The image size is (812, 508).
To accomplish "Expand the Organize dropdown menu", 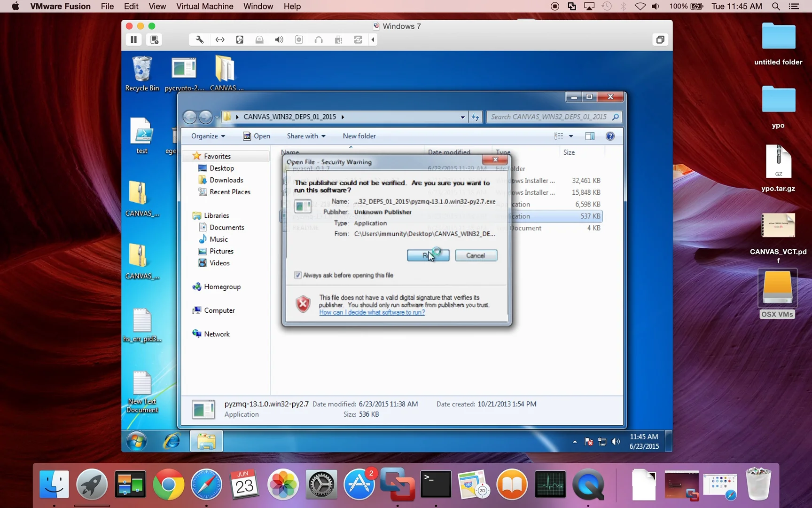I will 208,136.
